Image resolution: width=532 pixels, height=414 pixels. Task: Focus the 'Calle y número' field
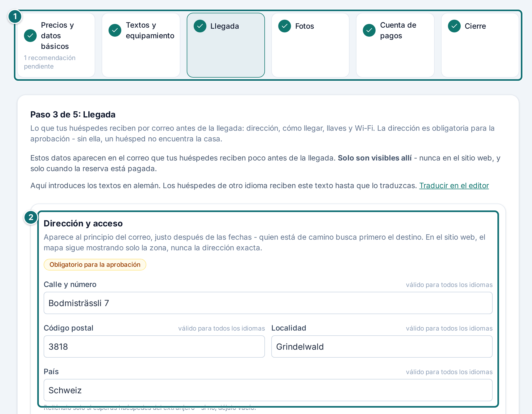(x=268, y=303)
